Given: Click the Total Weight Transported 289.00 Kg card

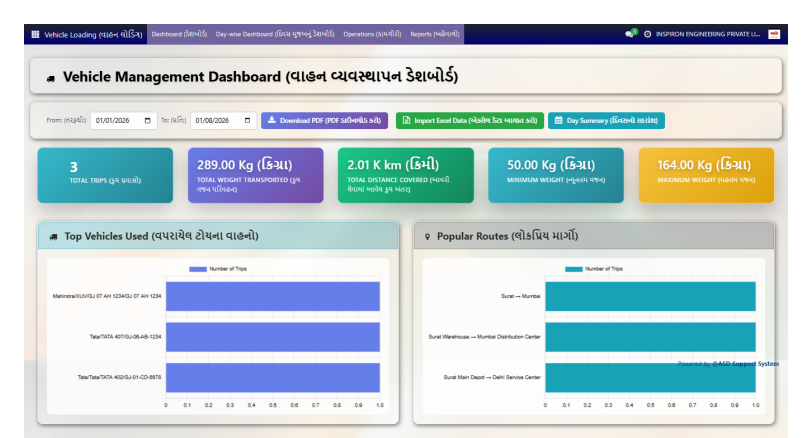Looking at the screenshot, I should click(x=256, y=175).
